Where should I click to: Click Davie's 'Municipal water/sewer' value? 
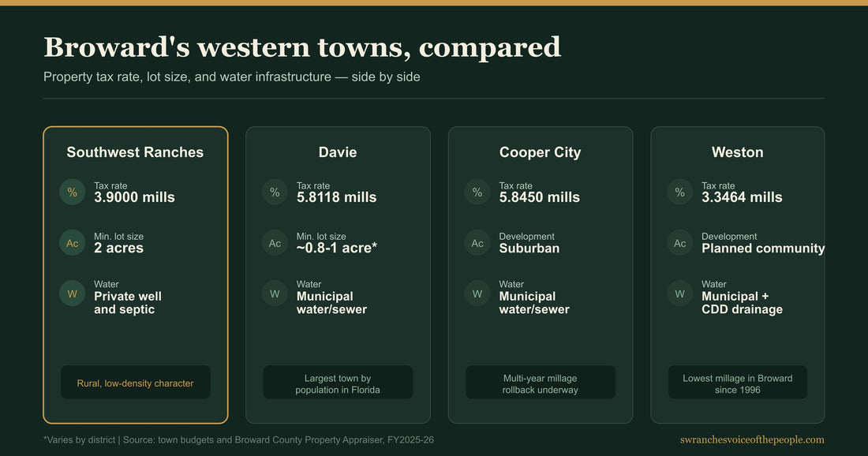click(x=331, y=303)
